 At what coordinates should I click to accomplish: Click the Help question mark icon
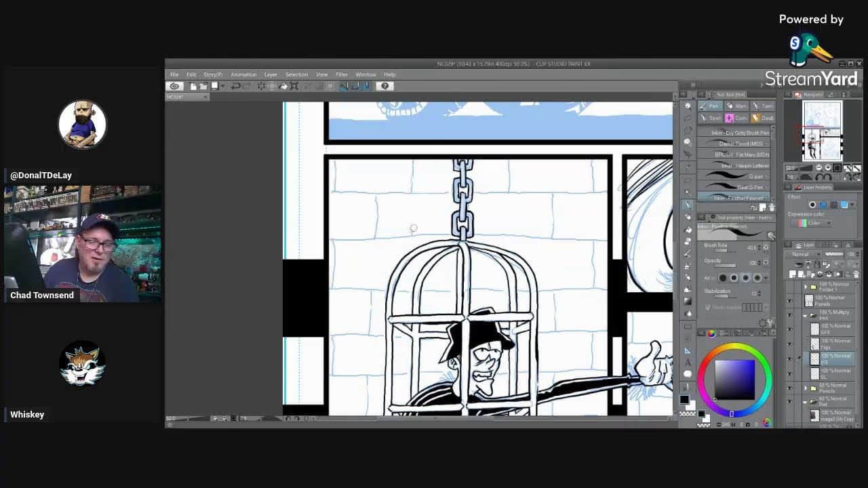tap(384, 86)
